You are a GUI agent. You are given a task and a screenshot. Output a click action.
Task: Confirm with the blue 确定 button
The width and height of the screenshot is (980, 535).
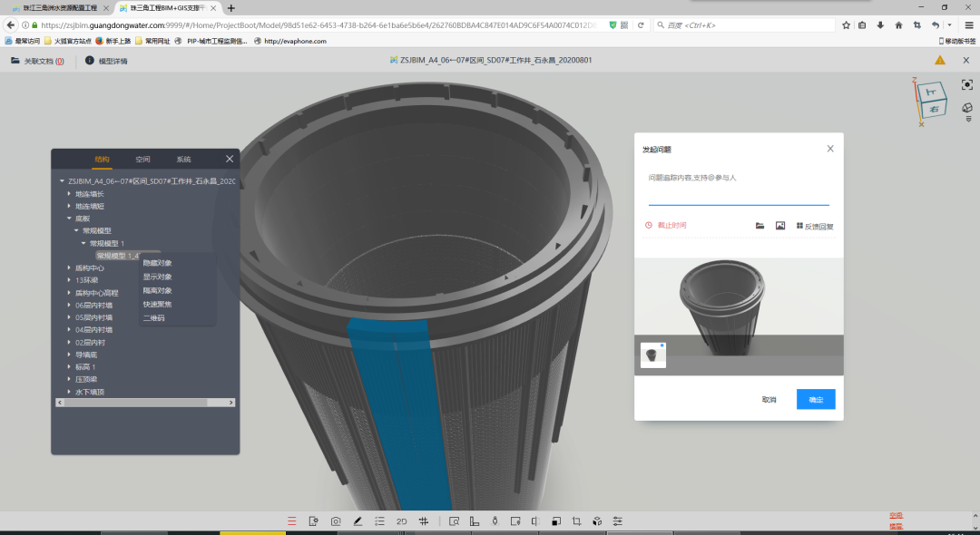click(x=816, y=400)
